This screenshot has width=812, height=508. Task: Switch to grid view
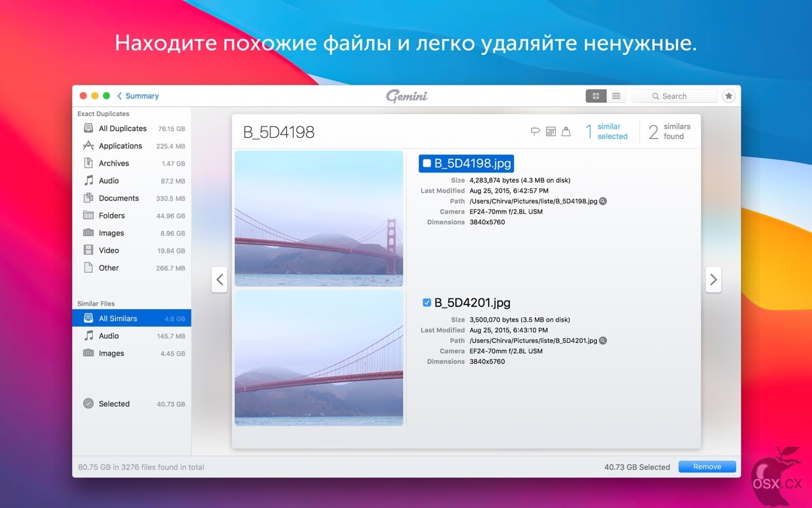[x=596, y=96]
